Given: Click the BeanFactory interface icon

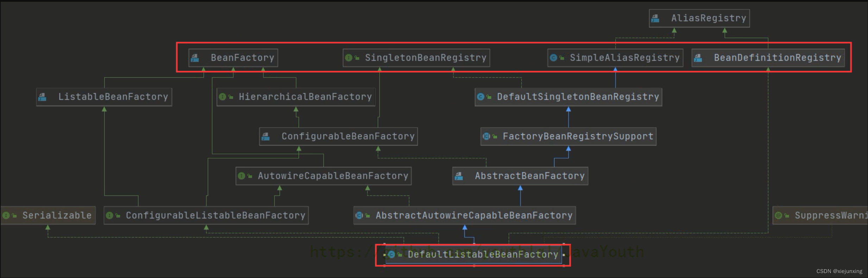Looking at the screenshot, I should [195, 58].
